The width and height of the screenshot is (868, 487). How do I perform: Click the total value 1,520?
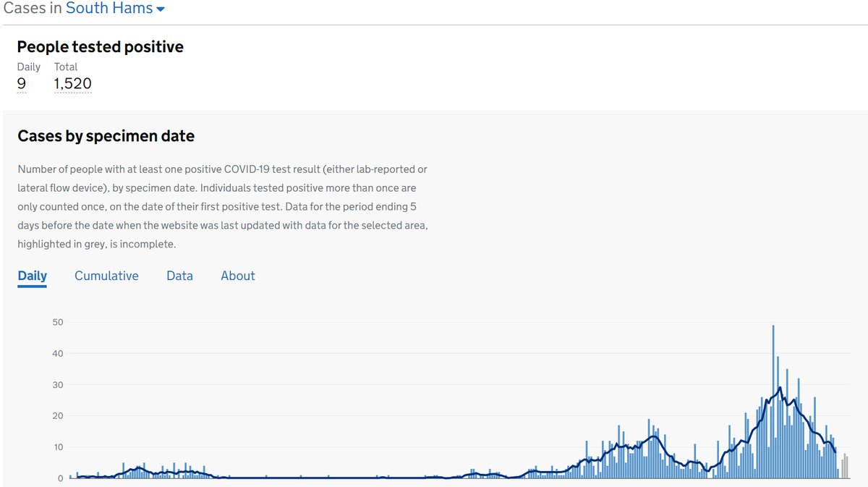click(x=72, y=84)
